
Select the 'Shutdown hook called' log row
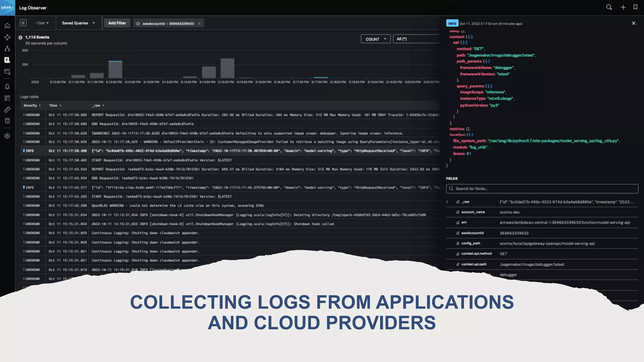tap(230, 224)
